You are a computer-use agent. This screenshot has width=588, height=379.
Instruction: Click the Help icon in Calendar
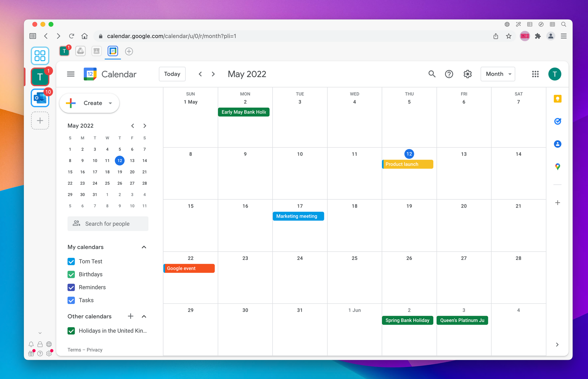[x=449, y=74]
